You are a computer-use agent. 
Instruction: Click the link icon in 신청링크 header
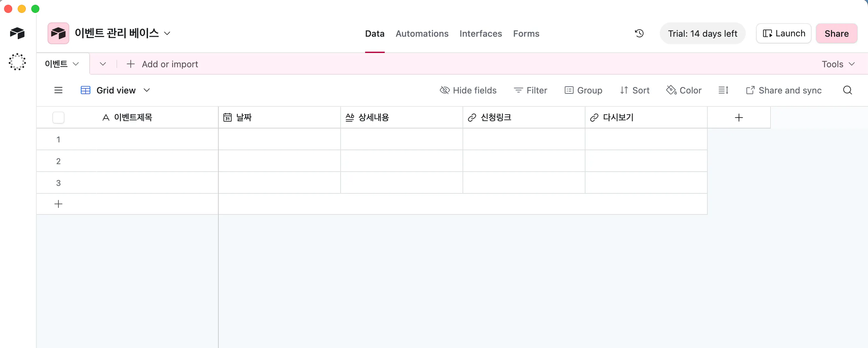coord(472,118)
